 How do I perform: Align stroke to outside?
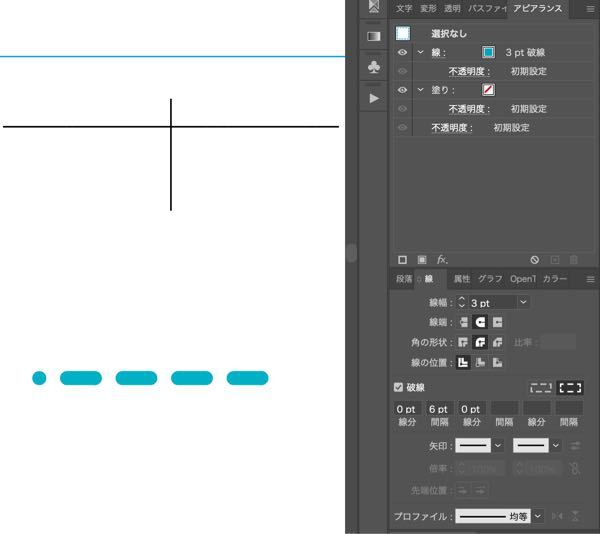pyautogui.click(x=497, y=362)
